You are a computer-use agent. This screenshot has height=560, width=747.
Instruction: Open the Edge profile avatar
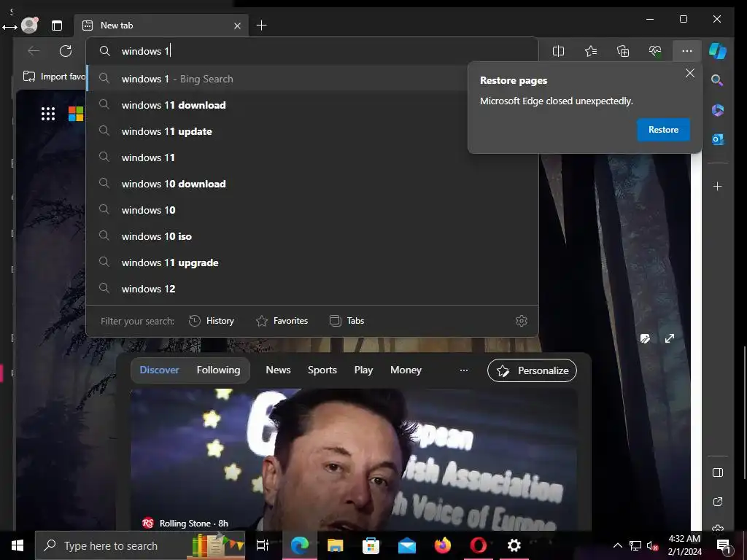(x=29, y=26)
